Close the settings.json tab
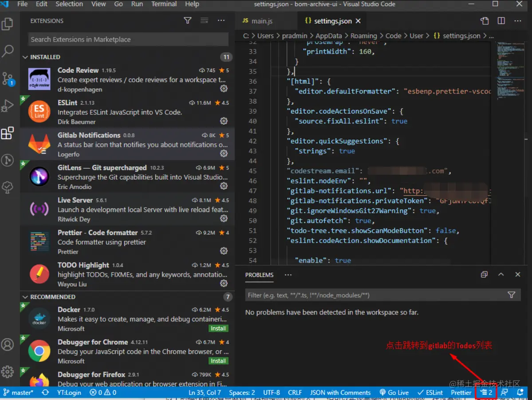This screenshot has width=532, height=400. 358,21
